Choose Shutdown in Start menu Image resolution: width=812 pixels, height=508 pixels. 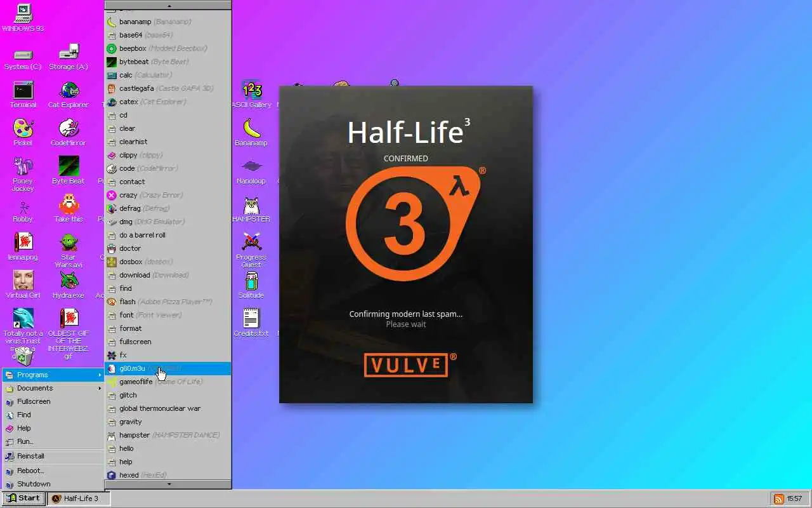(53, 484)
